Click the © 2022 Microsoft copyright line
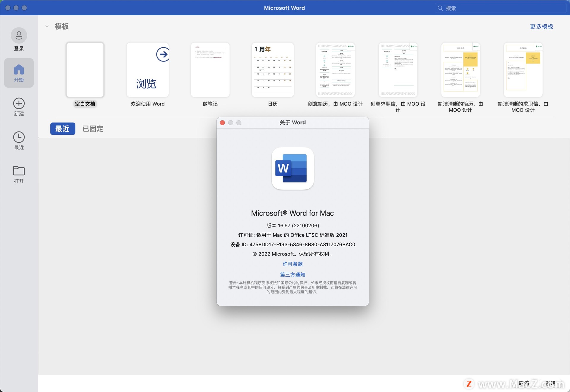The height and width of the screenshot is (392, 570). point(293,254)
